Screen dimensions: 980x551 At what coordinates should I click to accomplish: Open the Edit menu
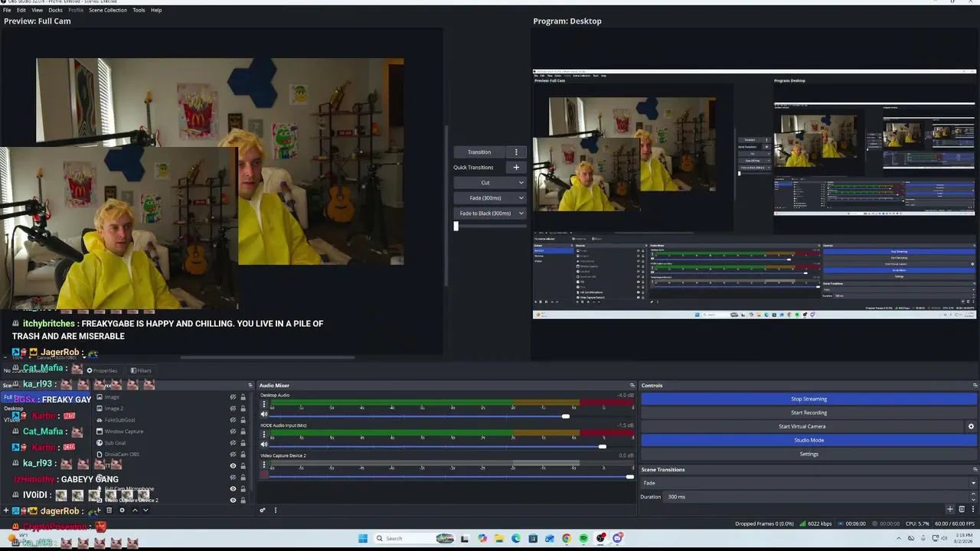(21, 10)
